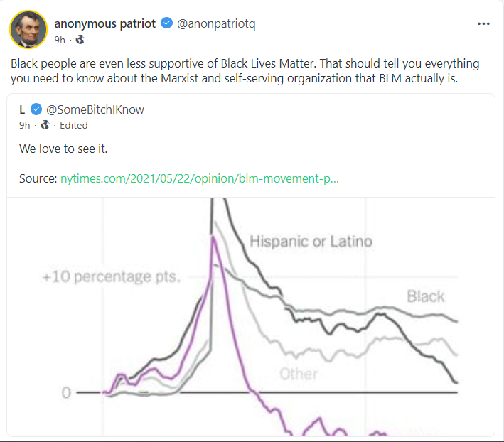Click anonymous patriot's profile avatar

click(x=27, y=29)
